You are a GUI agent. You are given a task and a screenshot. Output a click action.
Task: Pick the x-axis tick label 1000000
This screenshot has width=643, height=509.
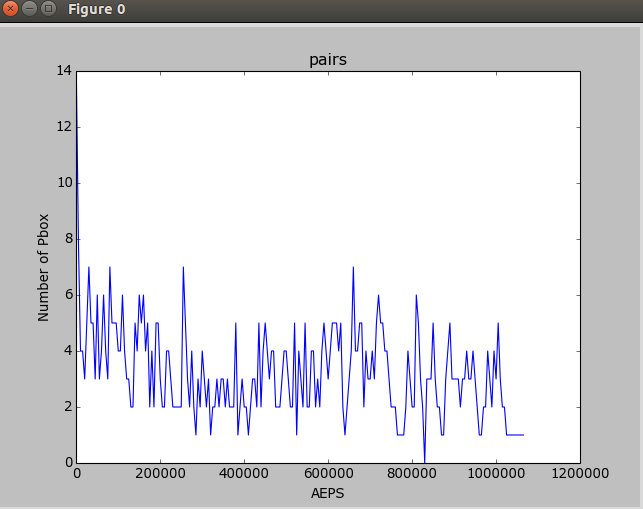495,474
